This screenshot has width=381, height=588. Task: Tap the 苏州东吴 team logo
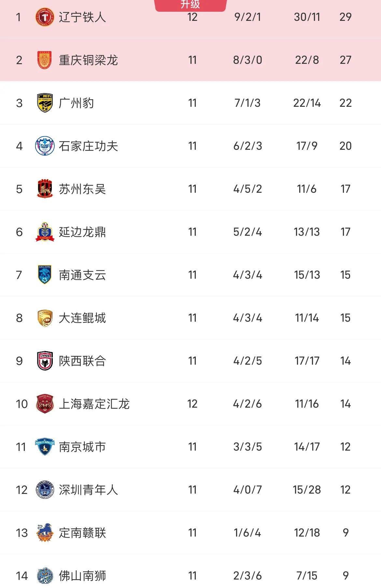click(45, 189)
